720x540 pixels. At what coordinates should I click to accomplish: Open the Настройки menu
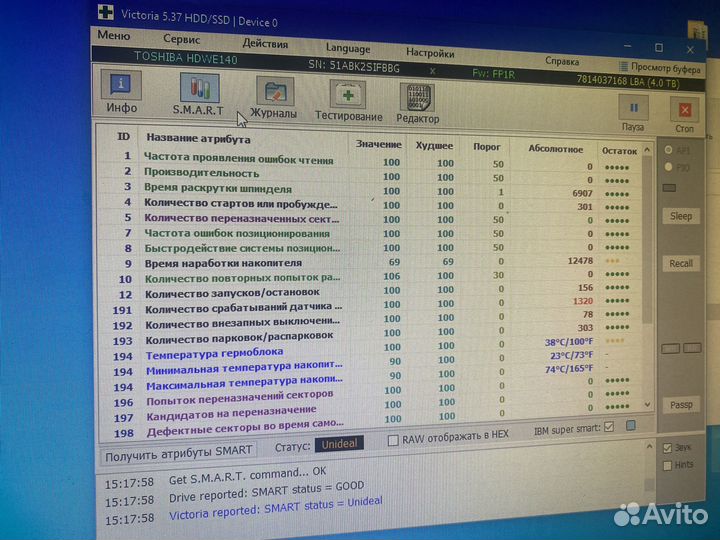click(x=430, y=53)
